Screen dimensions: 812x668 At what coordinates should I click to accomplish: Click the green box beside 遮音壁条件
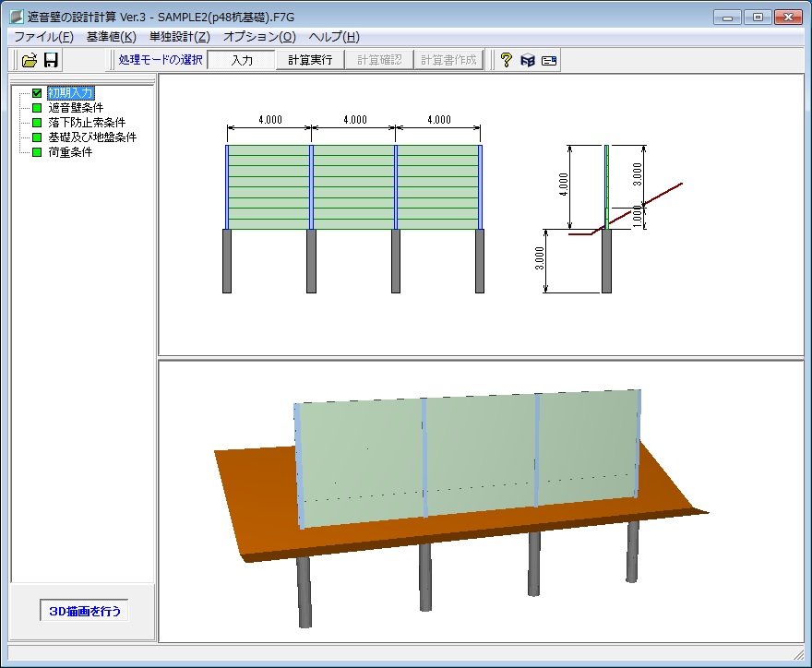(37, 108)
